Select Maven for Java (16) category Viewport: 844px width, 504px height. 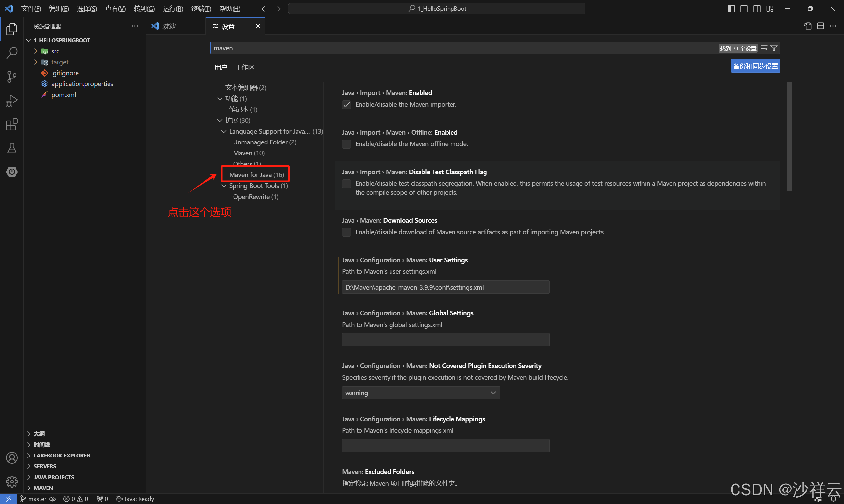(x=256, y=175)
